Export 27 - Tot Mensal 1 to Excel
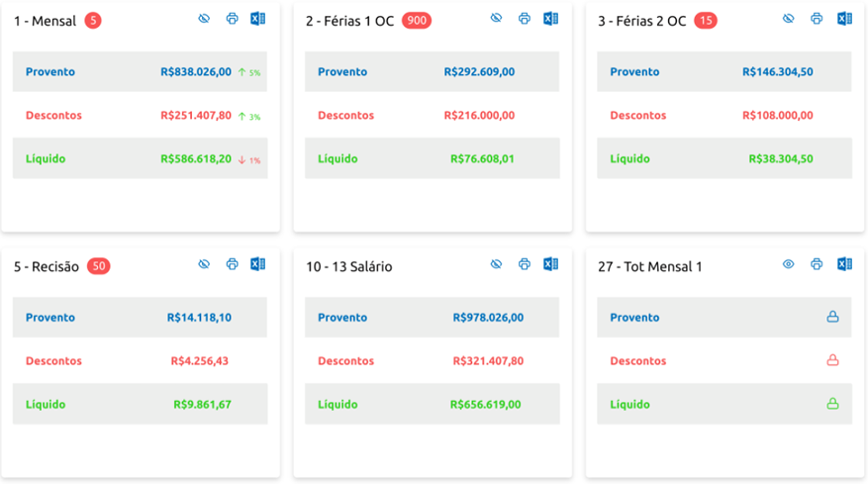This screenshot has height=484, width=868. tap(844, 264)
